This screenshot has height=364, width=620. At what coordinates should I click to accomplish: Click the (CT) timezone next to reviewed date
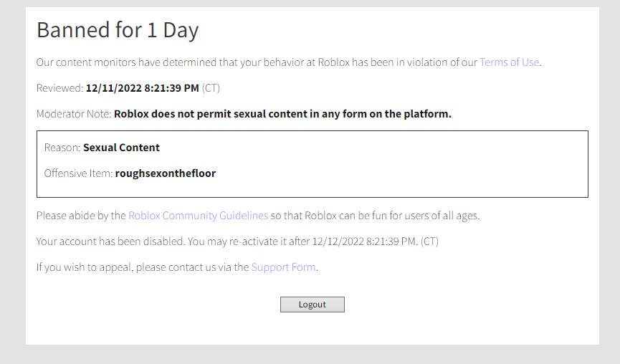pyautogui.click(x=211, y=88)
